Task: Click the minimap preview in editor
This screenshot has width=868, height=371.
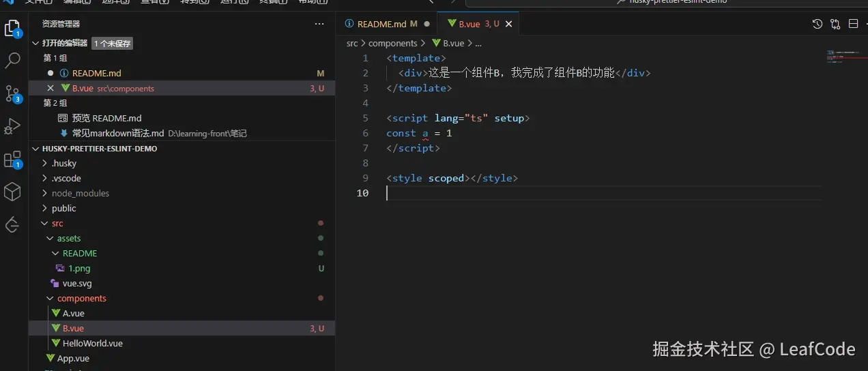Action: 845,57
